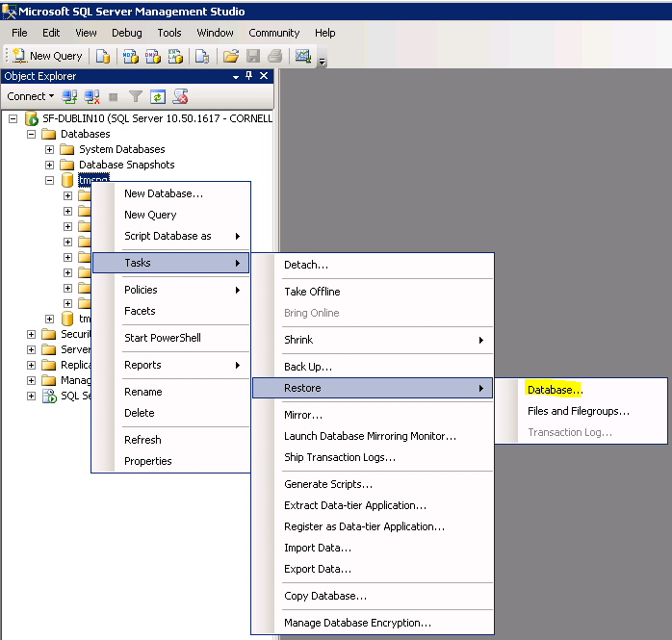
Task: Collapse the Databases folder node
Action: (31, 134)
